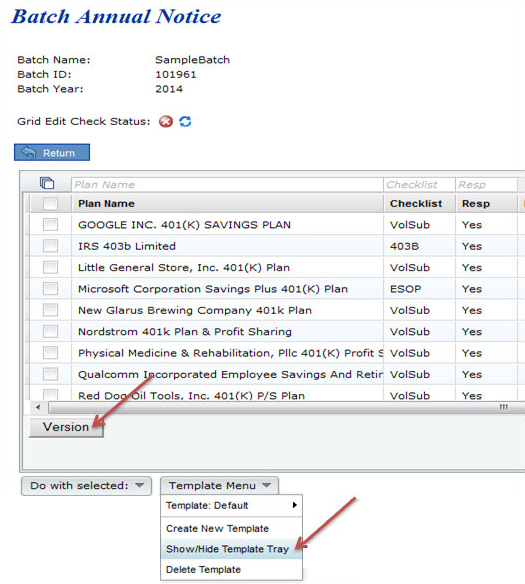Click Yes in the IRS 403b Limited row
This screenshot has height=584, width=525.
tap(472, 246)
